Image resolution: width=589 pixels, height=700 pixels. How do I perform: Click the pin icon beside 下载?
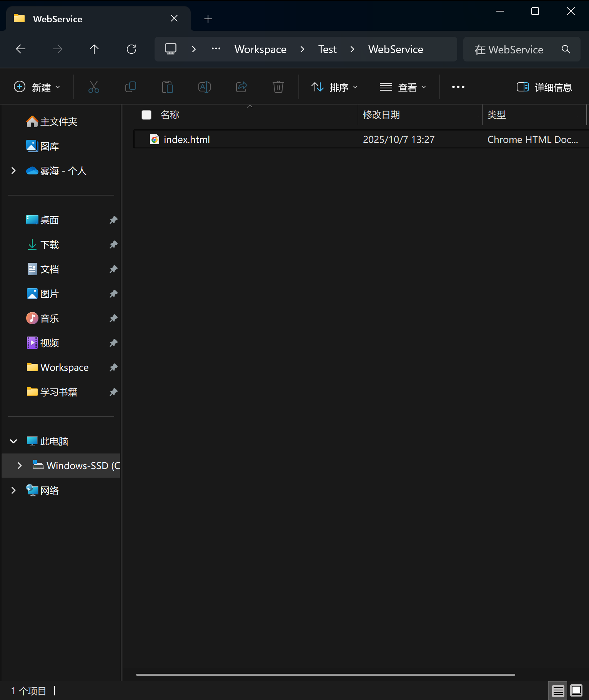[113, 245]
